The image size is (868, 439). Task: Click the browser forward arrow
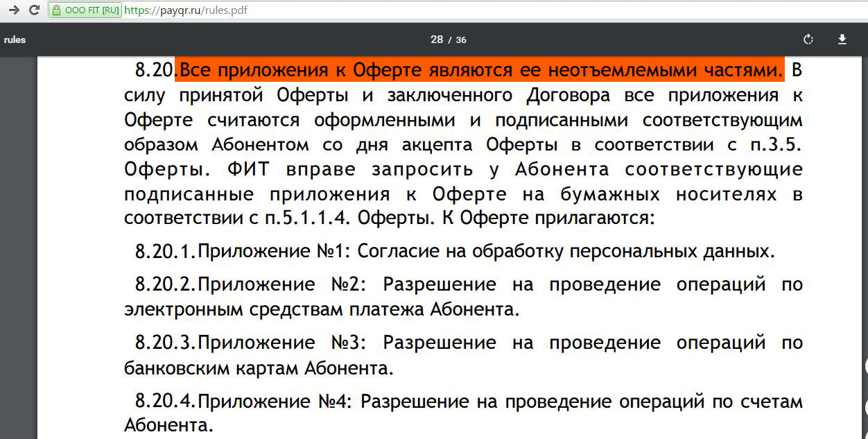(14, 10)
